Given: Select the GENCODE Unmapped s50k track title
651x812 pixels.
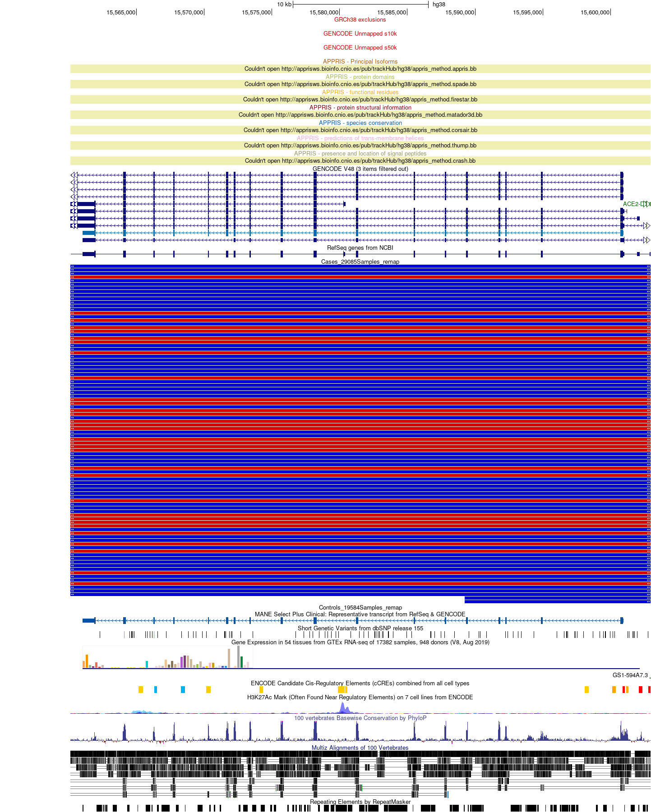Looking at the screenshot, I should coord(360,48).
